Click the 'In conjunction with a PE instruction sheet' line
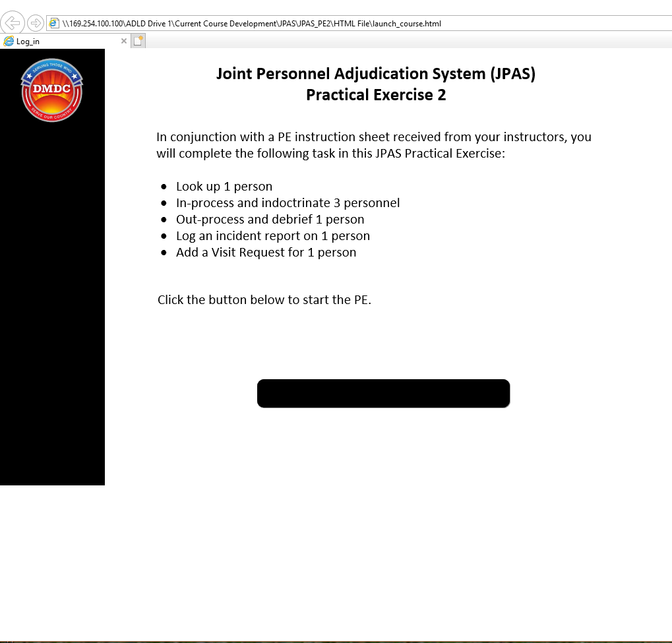 tap(374, 137)
